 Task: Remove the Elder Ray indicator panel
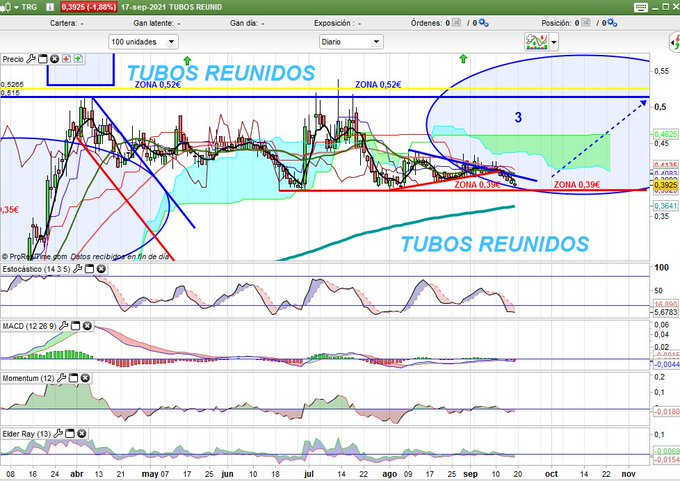(82, 433)
